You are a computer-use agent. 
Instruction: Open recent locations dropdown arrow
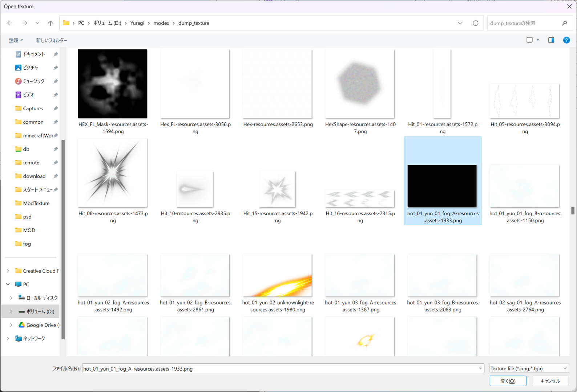click(37, 23)
